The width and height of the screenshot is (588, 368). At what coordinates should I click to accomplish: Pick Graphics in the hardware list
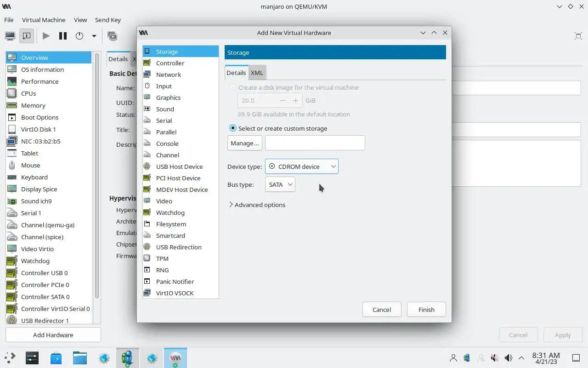181,98
